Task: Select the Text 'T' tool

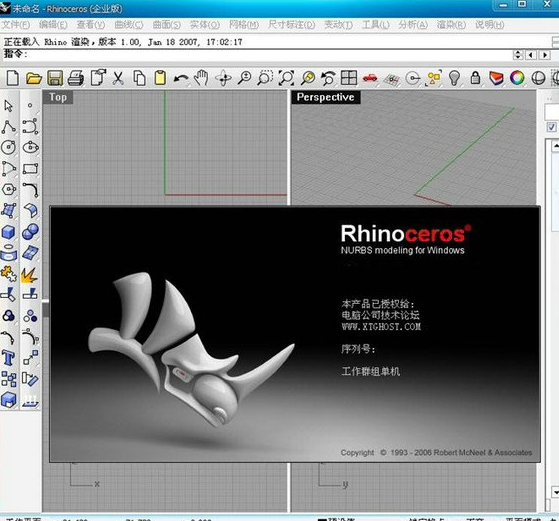Action: click(x=9, y=358)
